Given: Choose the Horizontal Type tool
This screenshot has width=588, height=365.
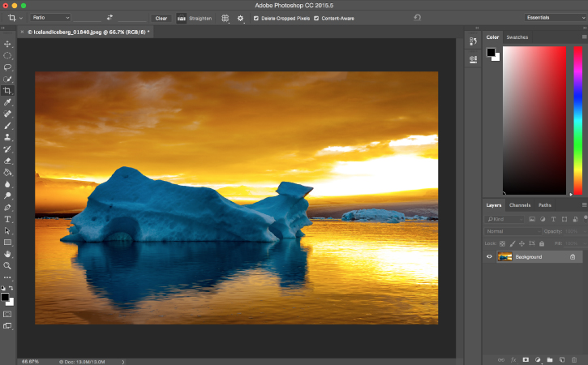Looking at the screenshot, I should point(7,219).
